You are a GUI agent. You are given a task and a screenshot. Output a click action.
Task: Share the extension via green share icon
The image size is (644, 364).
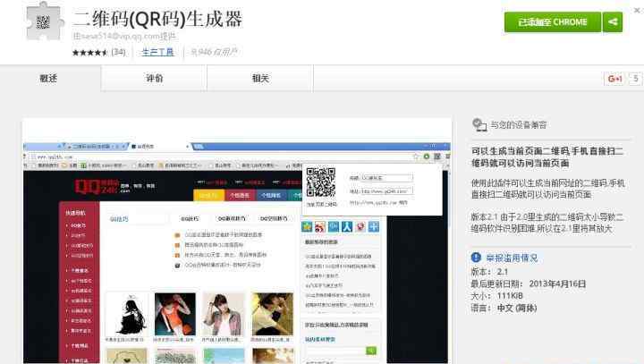coord(613,21)
